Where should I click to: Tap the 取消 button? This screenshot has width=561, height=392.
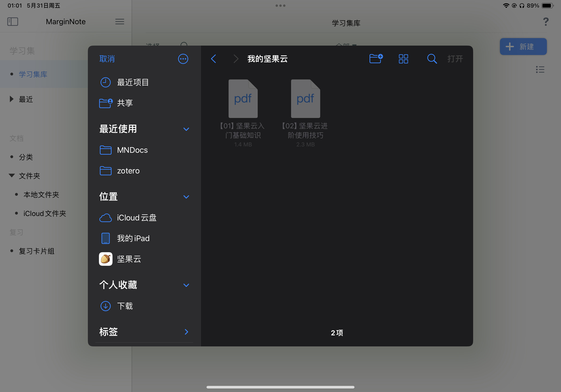point(107,59)
